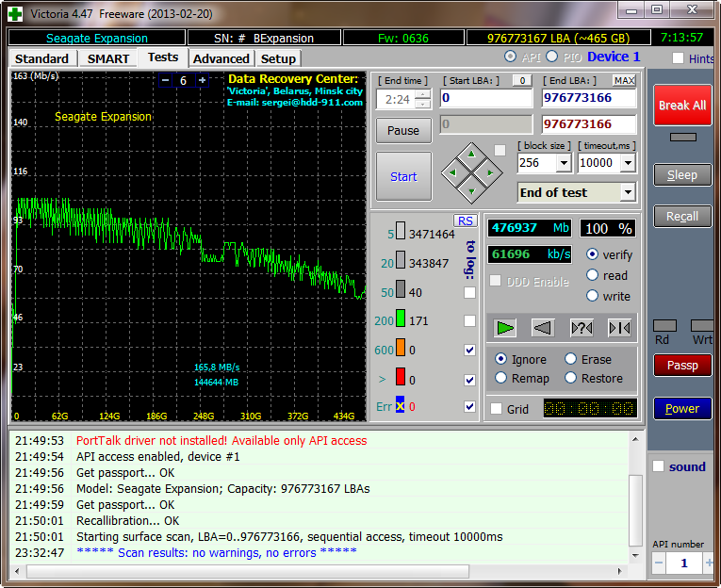Click the Start LBA input field
The image size is (721, 588).
pyautogui.click(x=486, y=98)
